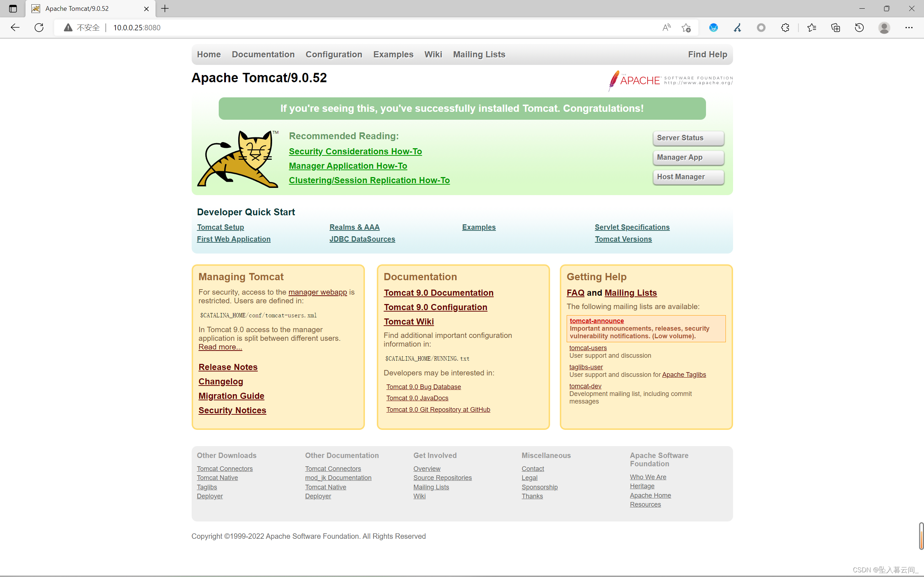The width and height of the screenshot is (924, 577).
Task: Open a new browser tab
Action: coord(165,8)
